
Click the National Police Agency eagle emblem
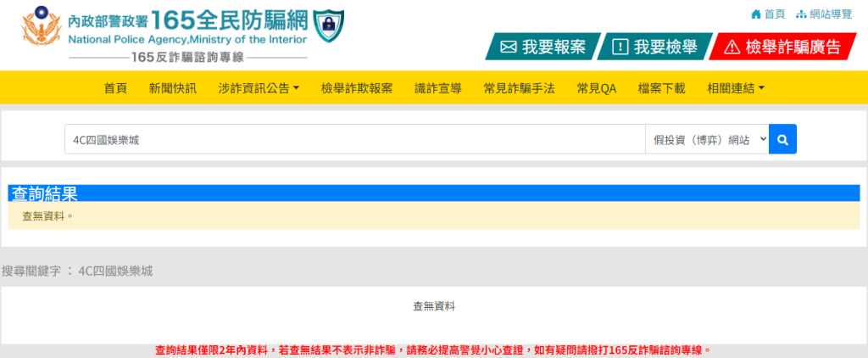click(x=40, y=30)
